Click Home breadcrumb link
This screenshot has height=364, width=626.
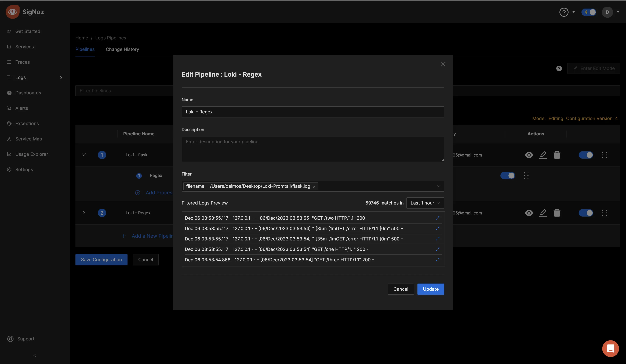81,38
